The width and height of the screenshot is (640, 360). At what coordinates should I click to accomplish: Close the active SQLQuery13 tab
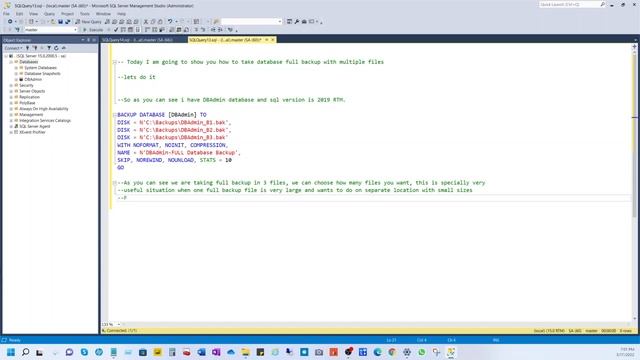(273, 40)
